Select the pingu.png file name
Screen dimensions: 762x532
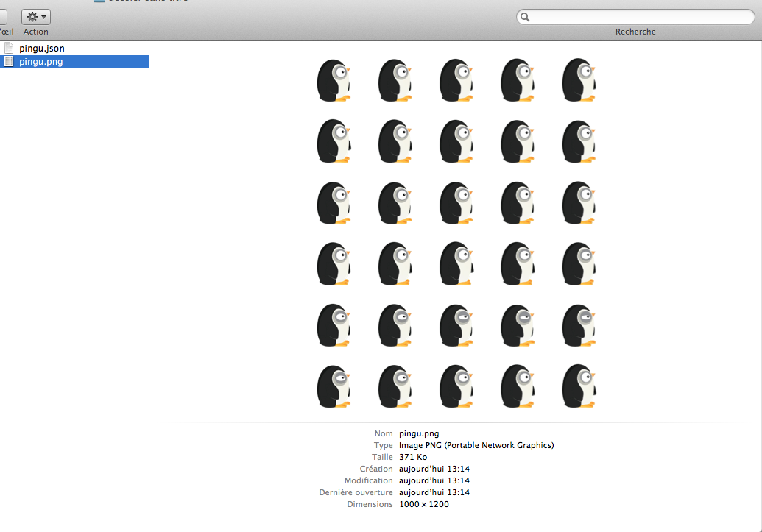click(x=41, y=62)
